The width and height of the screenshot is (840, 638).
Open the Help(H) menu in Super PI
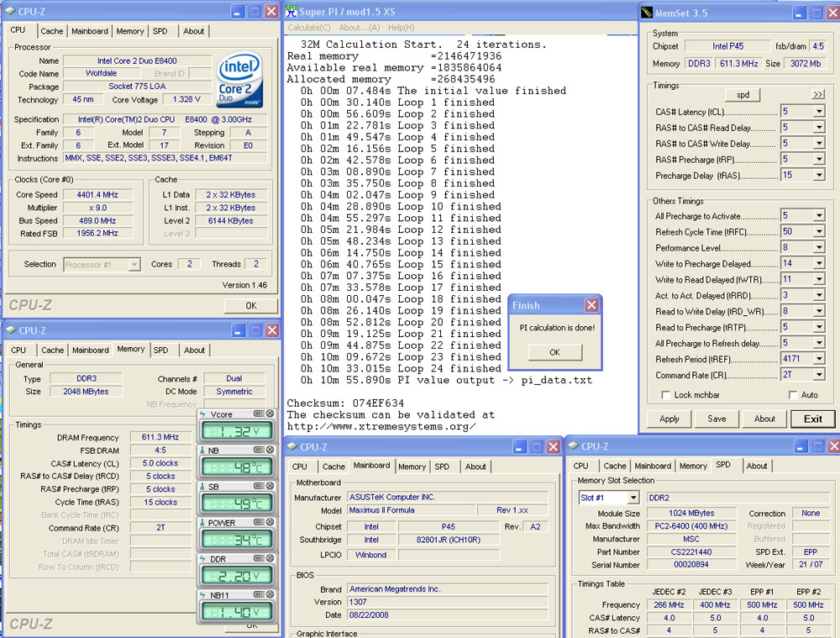402,28
